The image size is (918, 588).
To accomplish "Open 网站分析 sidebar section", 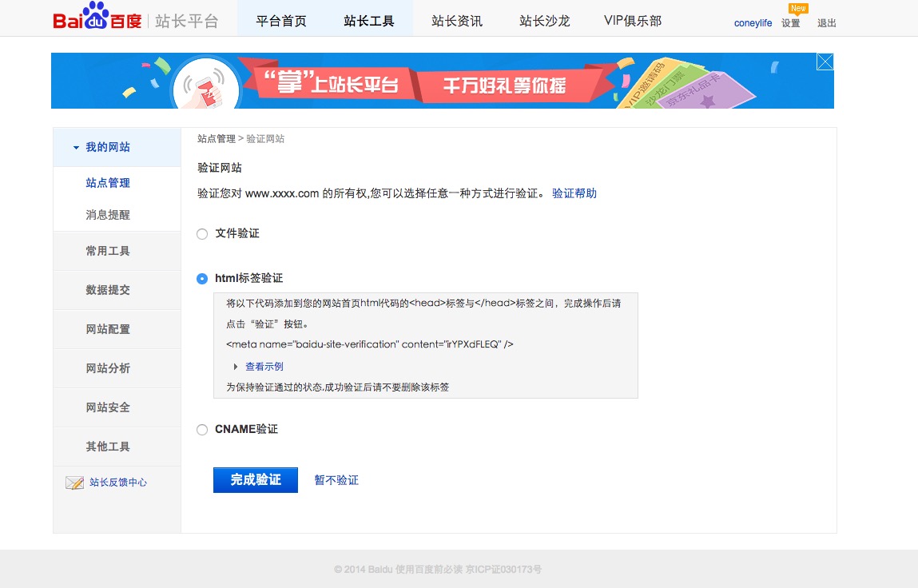I will 117,368.
